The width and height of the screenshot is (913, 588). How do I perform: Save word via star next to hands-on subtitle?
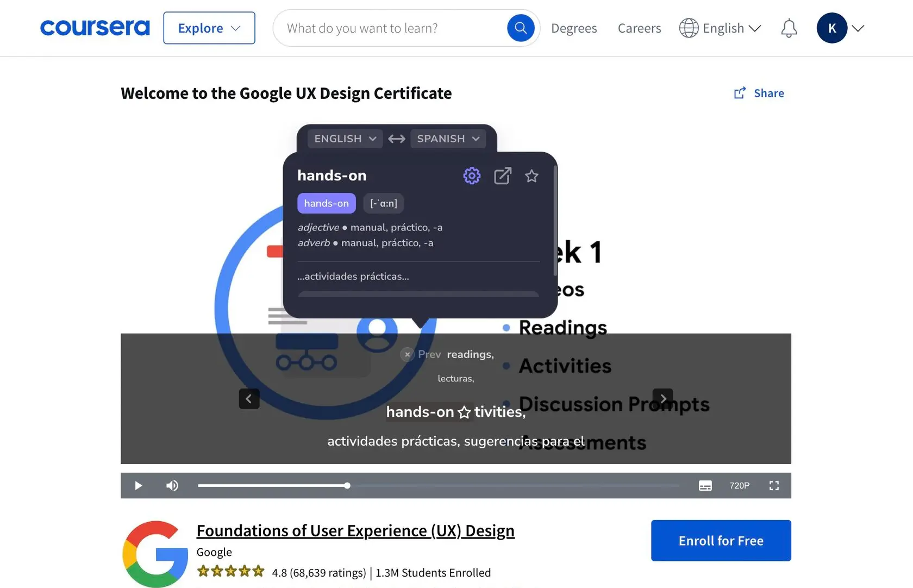(x=464, y=412)
